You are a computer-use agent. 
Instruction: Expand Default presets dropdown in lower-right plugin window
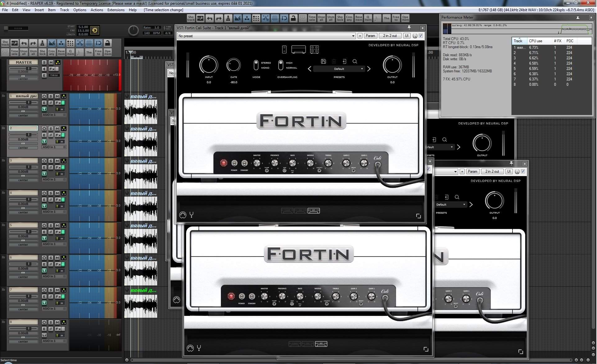click(451, 205)
